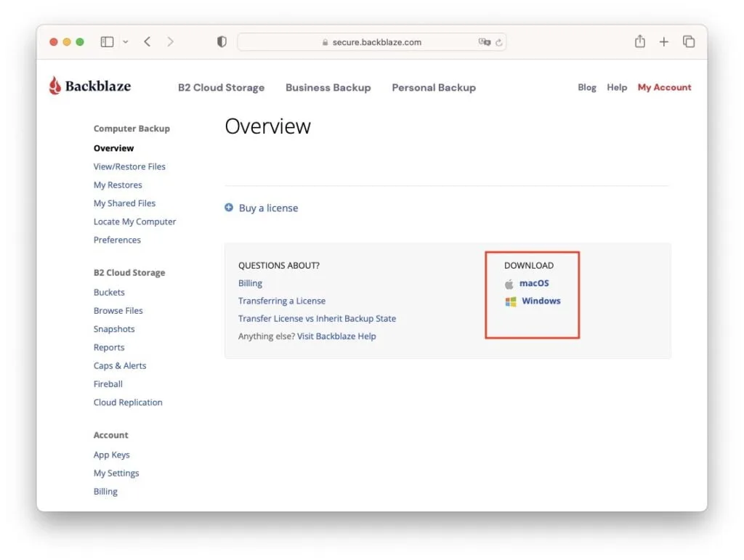Select Caps & Alerts in the sidebar
This screenshot has height=560, width=744.
click(120, 365)
